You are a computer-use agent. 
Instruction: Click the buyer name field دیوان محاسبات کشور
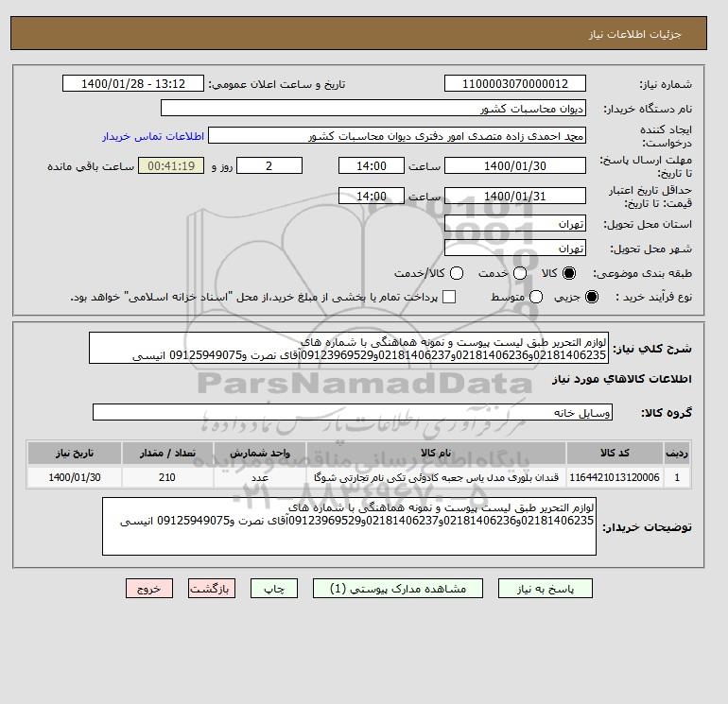[x=373, y=108]
